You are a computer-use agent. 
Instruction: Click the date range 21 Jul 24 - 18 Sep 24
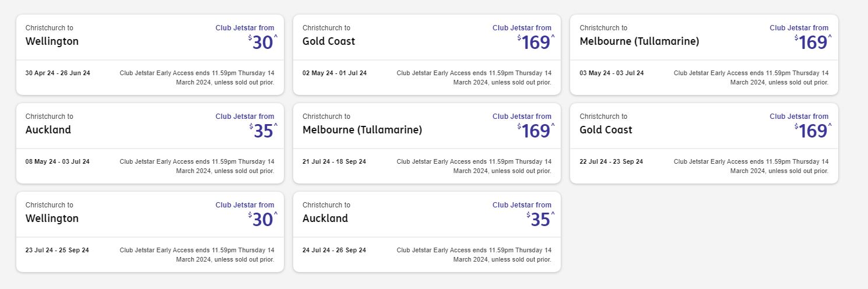334,162
